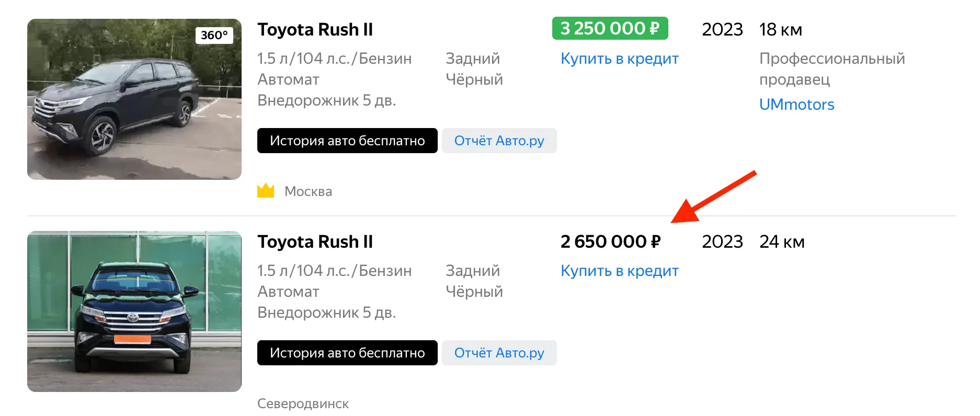This screenshot has width=980, height=416.
Task: Open second Toyota Rush II listing title
Action: 315,242
